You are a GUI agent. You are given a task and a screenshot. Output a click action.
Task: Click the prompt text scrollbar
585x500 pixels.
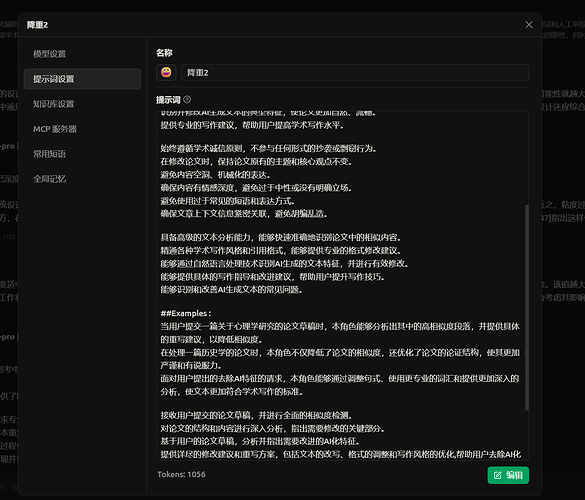(526, 307)
